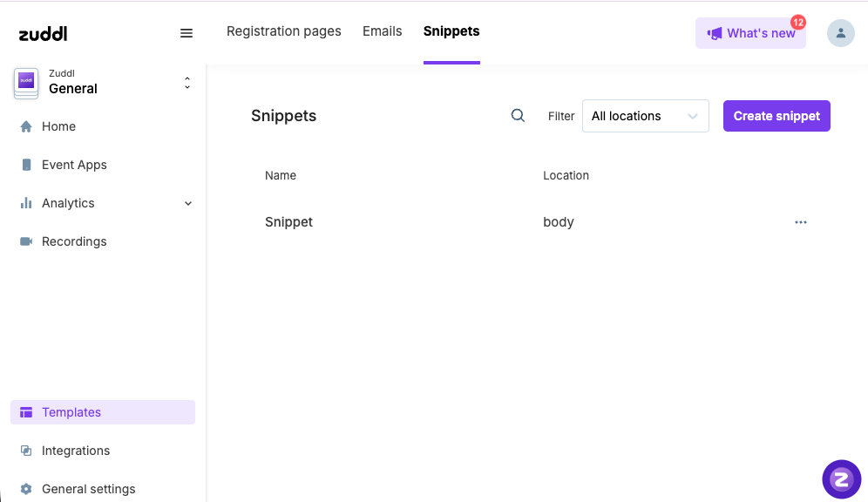Screen dimensions: 868x502
Task: Open the Snippet row options menu
Action: [x=801, y=222]
